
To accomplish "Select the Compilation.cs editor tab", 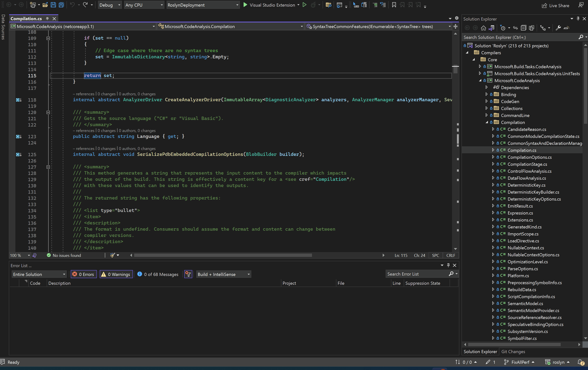I will pyautogui.click(x=26, y=19).
